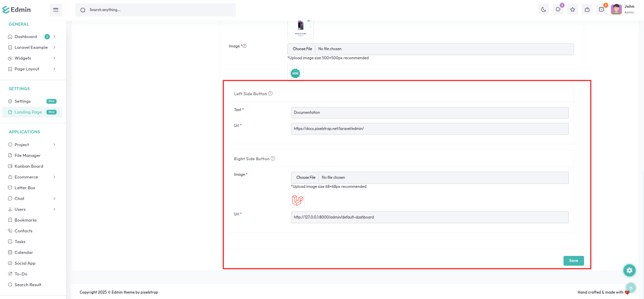Open the messages envelope icon
This screenshot has height=299, width=644.
click(602, 9)
